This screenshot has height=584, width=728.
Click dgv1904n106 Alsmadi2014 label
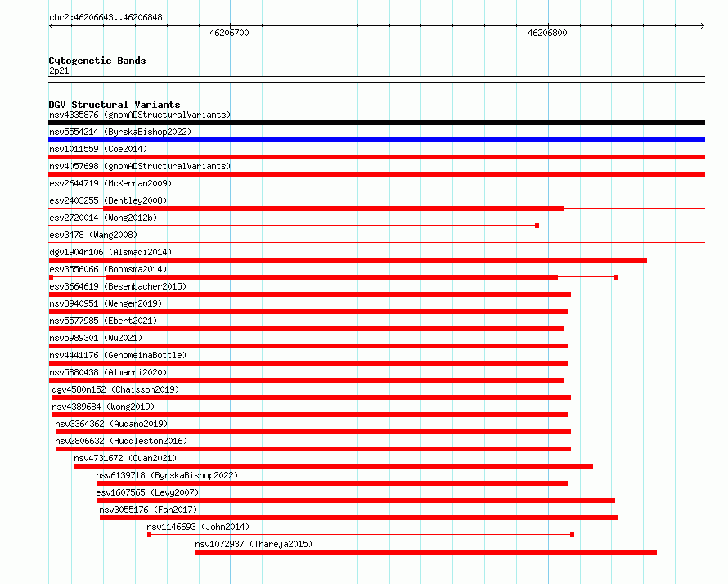[x=110, y=252]
